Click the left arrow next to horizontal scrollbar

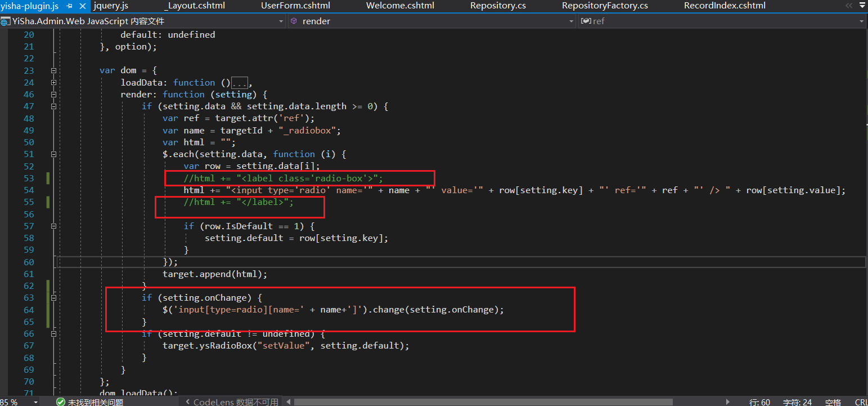coord(288,401)
